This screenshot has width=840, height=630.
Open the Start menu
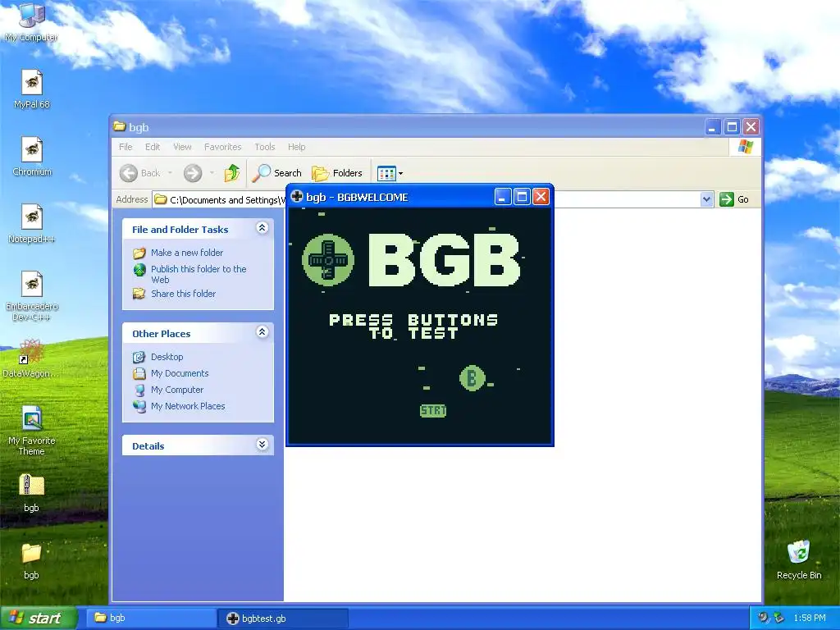(39, 618)
